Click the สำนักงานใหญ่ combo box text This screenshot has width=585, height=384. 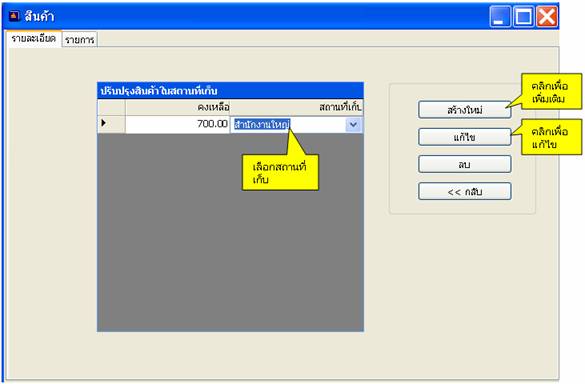[262, 125]
